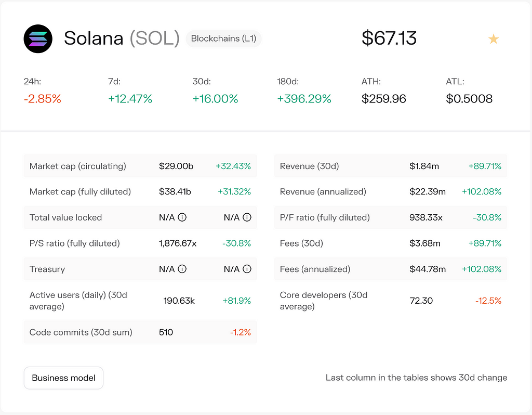Select the 938.33x P/F ratio value
Screen dimensions: 532x415
click(x=426, y=218)
